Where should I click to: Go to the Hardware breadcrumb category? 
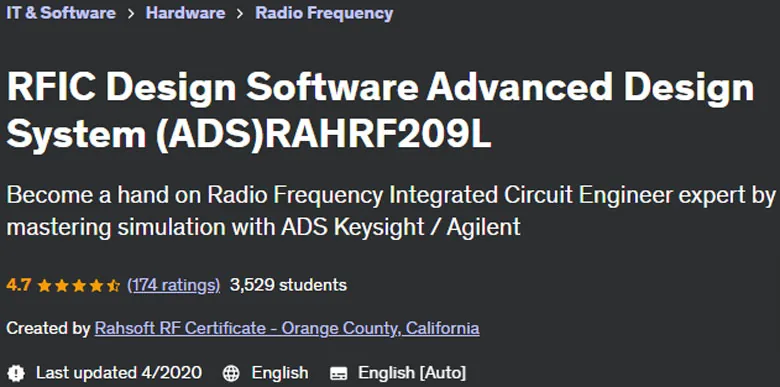tap(185, 13)
